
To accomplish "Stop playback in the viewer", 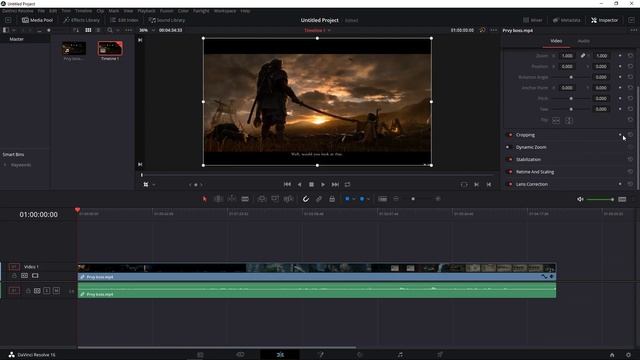I will [x=311, y=184].
